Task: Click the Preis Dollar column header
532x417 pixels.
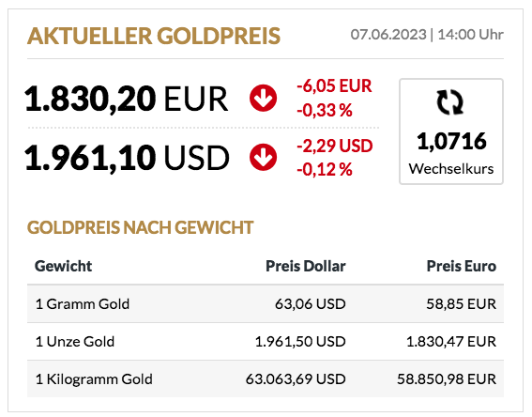Action: pos(306,266)
